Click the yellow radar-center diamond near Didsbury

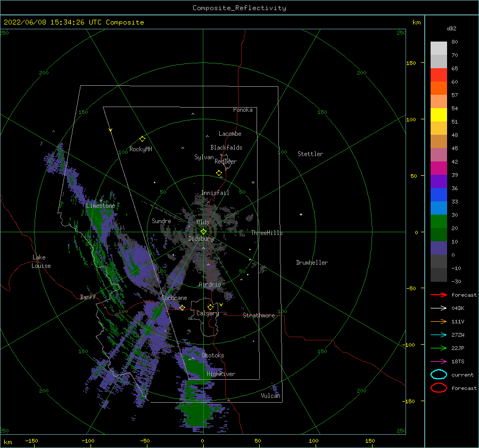[x=203, y=232]
